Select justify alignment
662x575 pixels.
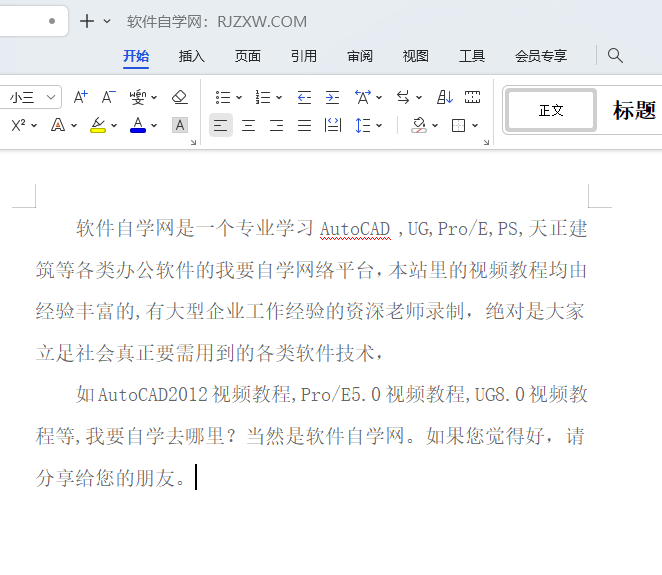[304, 125]
